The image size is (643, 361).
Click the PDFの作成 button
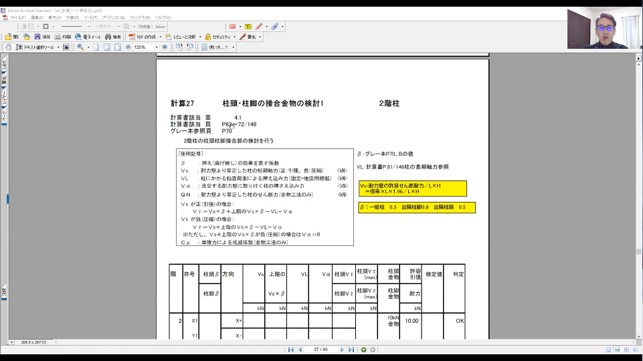click(143, 37)
